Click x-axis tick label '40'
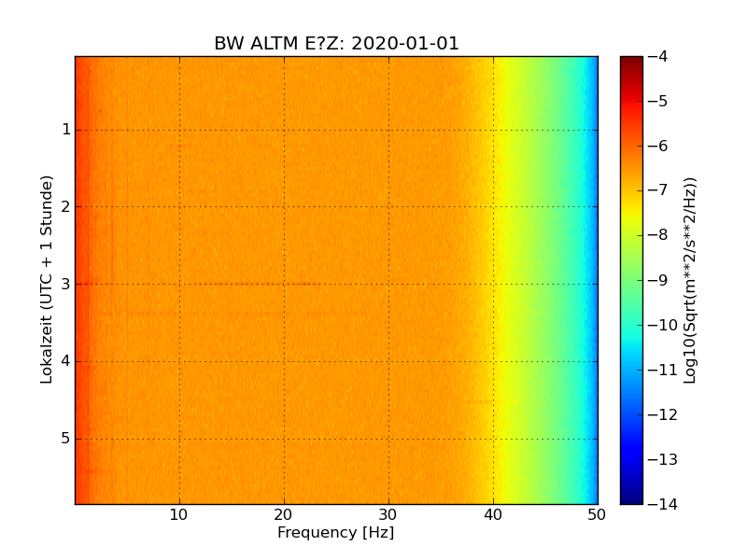747x560 pixels. [493, 515]
